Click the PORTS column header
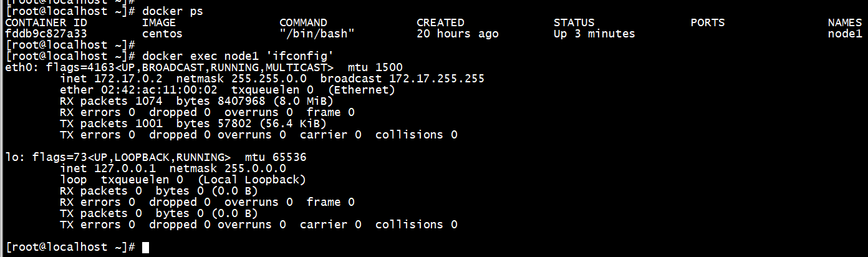The image size is (868, 257). [x=707, y=22]
